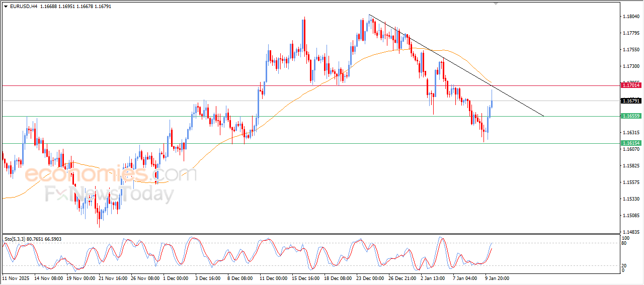Select the red 1.17014 price label
Viewport: 644px width, 285px height.
click(x=631, y=85)
